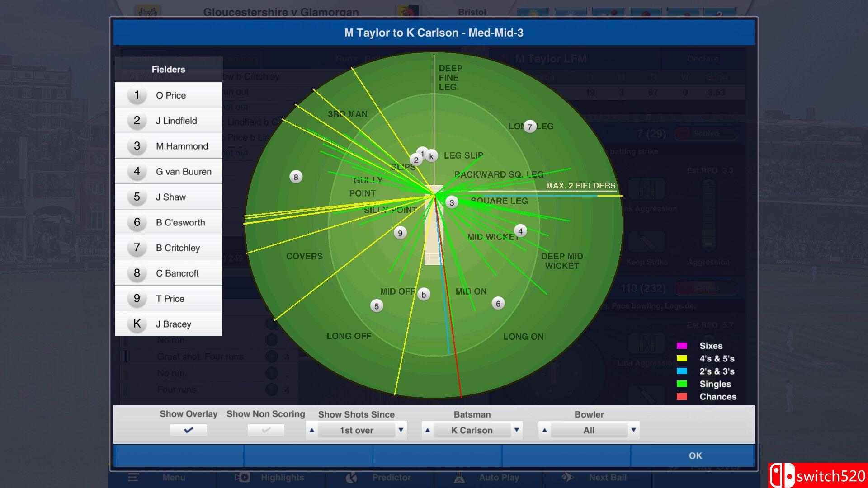Screen dimensions: 868x488
Task: Click fielder marker 3 at square leg
Action: [452, 202]
